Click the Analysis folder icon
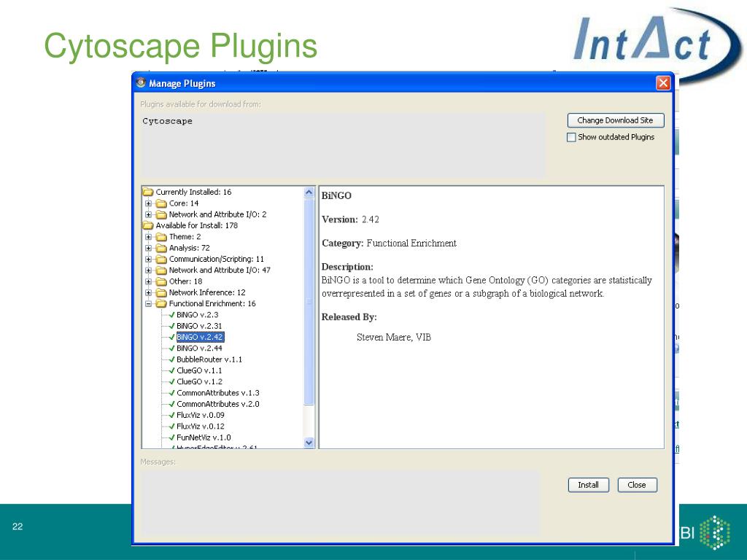Viewport: 747px width, 560px height. pyautogui.click(x=161, y=248)
